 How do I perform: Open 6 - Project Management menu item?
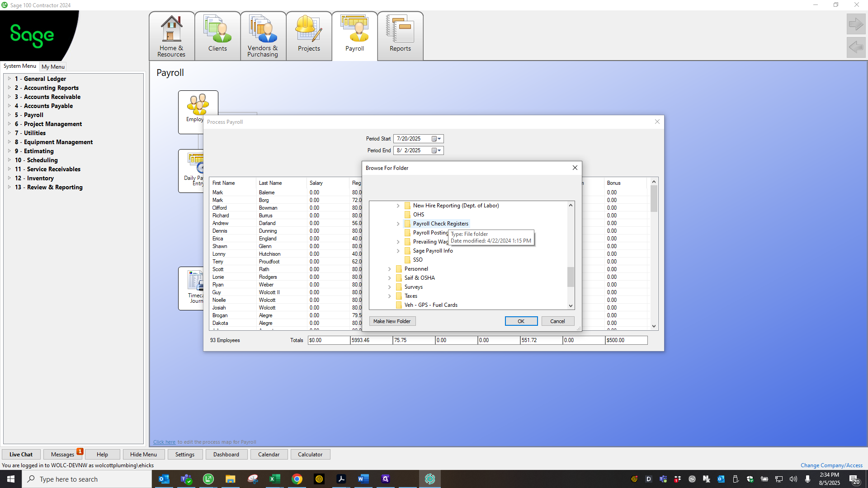tap(48, 124)
